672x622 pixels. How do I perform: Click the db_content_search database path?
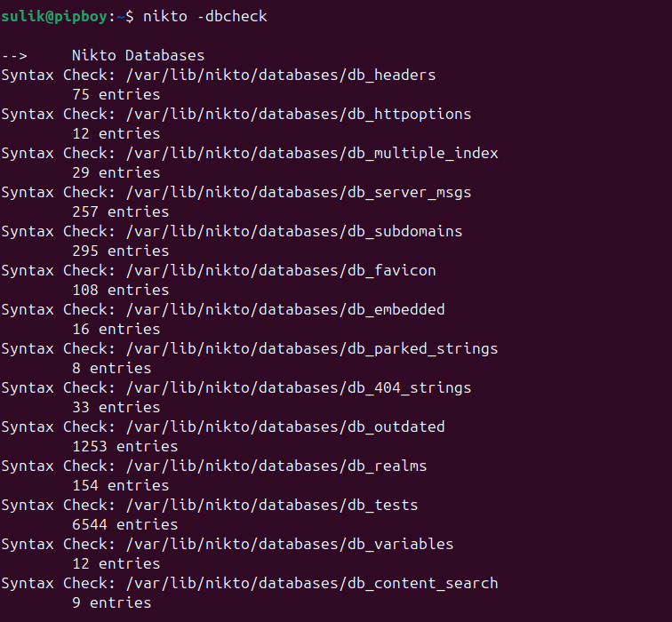pyautogui.click(x=312, y=584)
